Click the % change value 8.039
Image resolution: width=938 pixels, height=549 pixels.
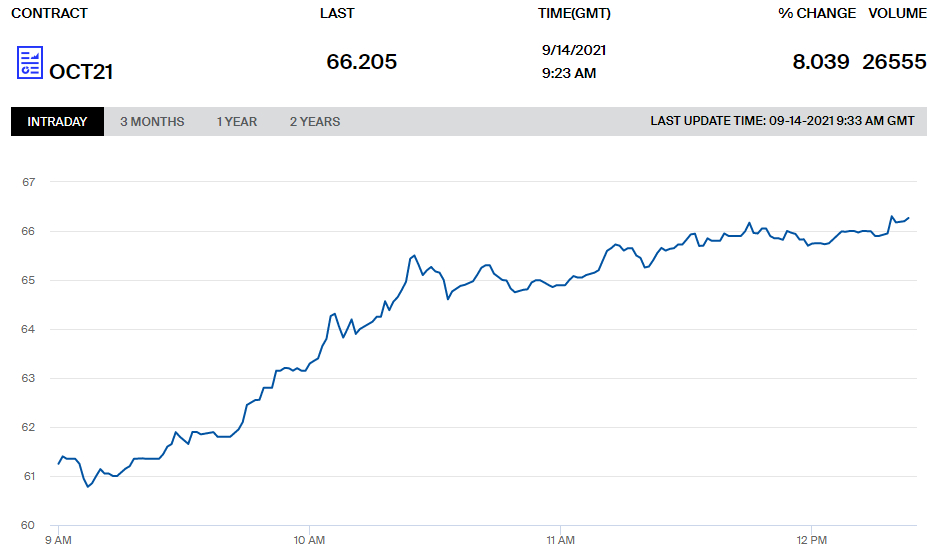(821, 62)
